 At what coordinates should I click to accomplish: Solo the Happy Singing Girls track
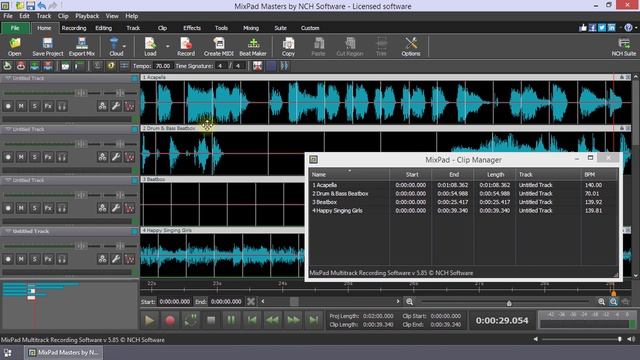click(35, 259)
